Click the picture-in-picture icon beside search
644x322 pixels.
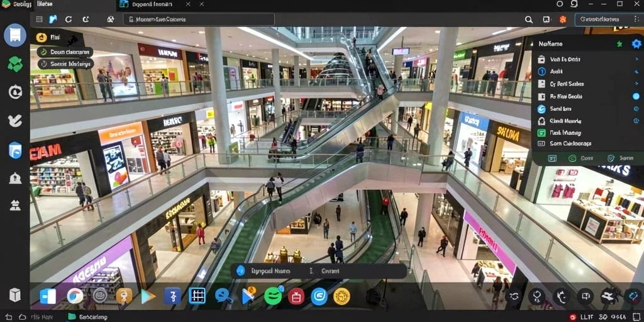(547, 19)
